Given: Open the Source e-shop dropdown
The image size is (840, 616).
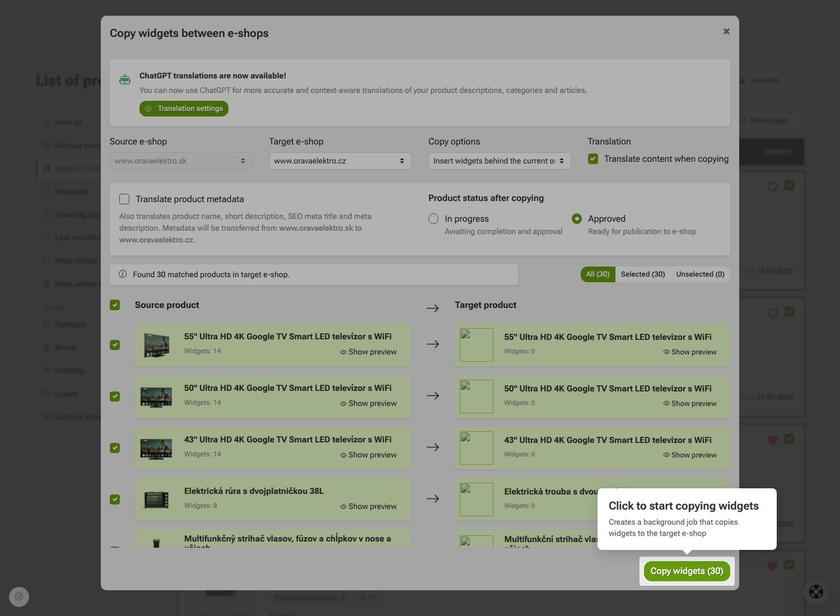Looking at the screenshot, I should (x=181, y=161).
